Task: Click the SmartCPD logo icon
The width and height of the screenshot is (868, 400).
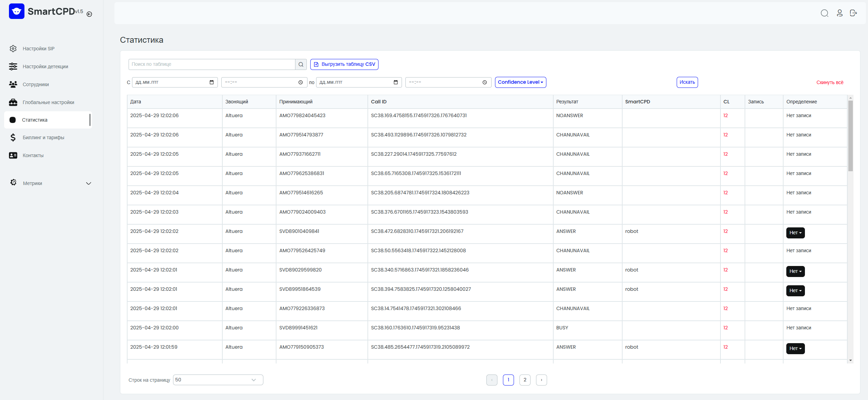Action: (x=17, y=11)
